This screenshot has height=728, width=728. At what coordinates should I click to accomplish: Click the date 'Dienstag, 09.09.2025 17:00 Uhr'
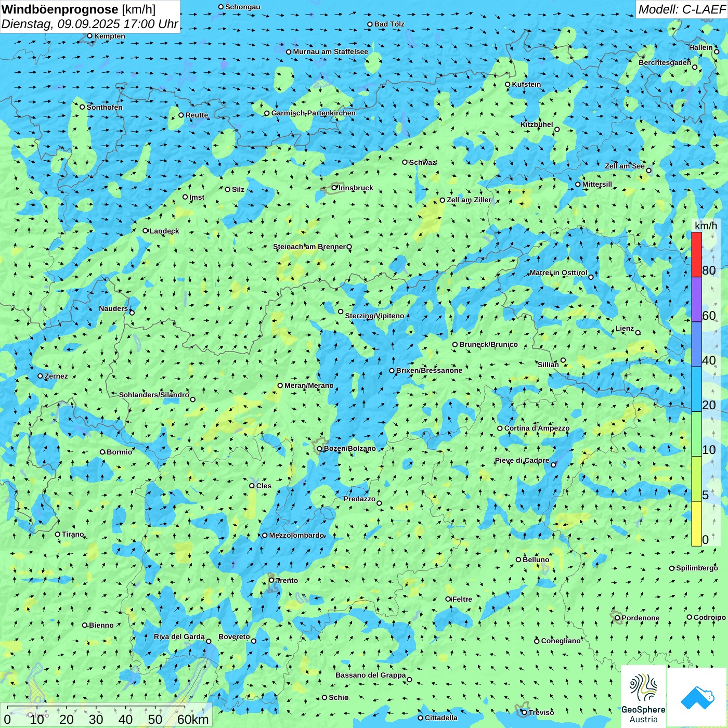[90, 24]
